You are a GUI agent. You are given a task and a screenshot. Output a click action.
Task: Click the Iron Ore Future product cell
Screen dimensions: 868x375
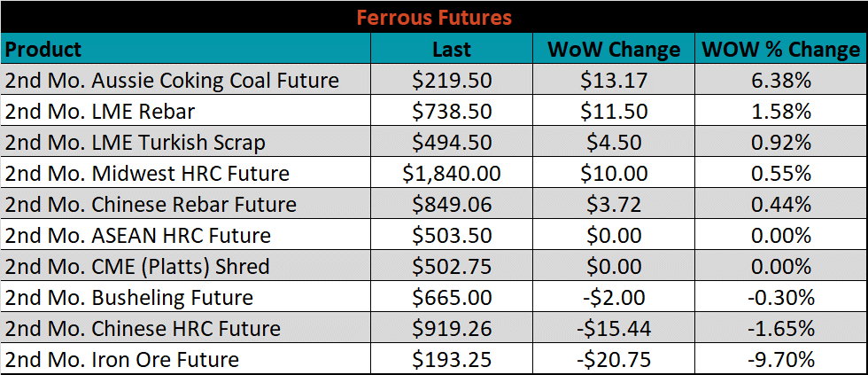coord(185,360)
